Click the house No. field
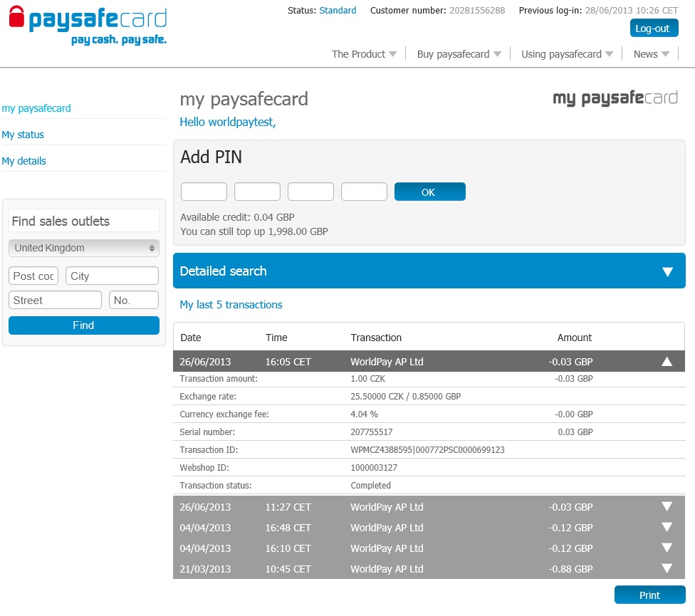Image resolution: width=695 pixels, height=616 pixels. pyautogui.click(x=133, y=300)
